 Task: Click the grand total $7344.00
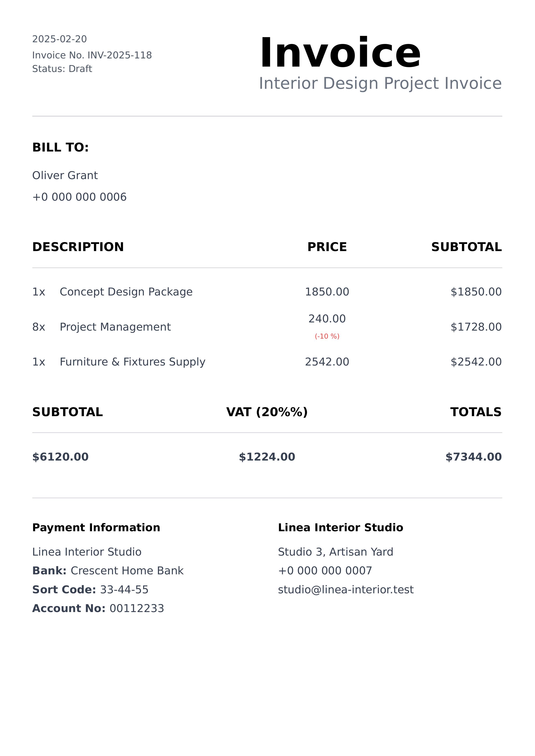point(473,457)
